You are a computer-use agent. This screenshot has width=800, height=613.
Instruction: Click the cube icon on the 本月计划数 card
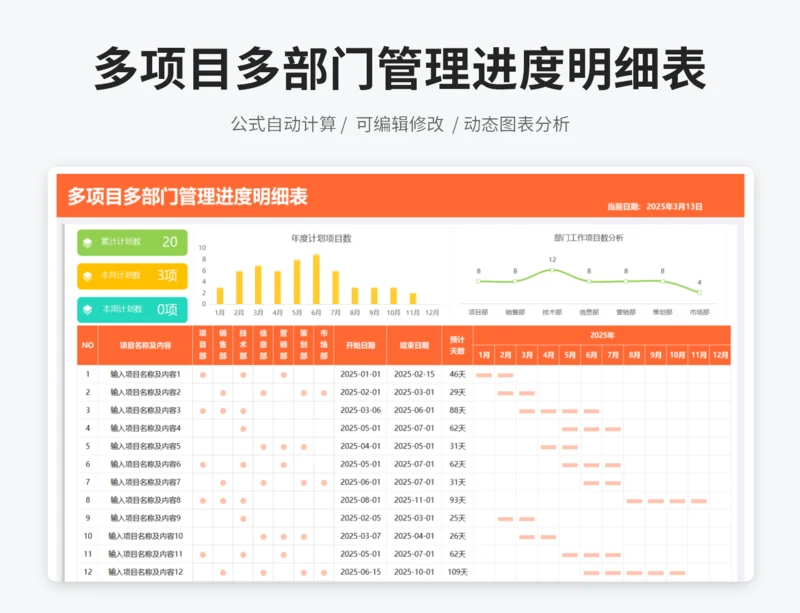(88, 276)
